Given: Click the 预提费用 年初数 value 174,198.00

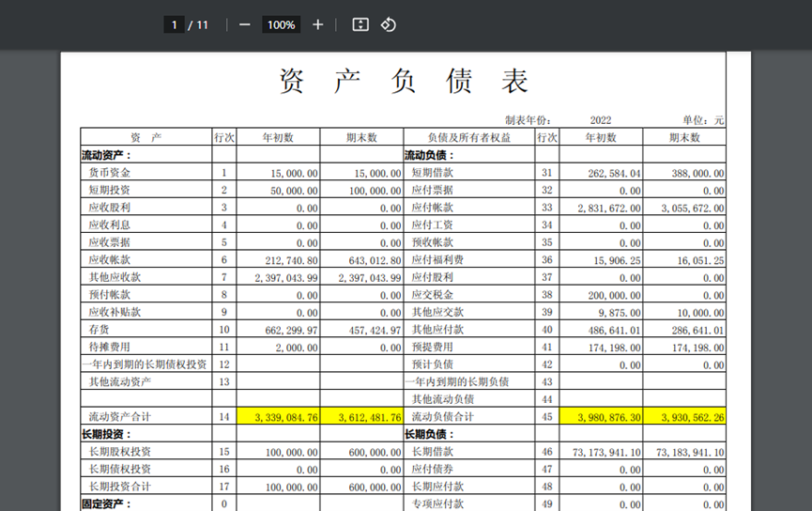Looking at the screenshot, I should pos(614,348).
